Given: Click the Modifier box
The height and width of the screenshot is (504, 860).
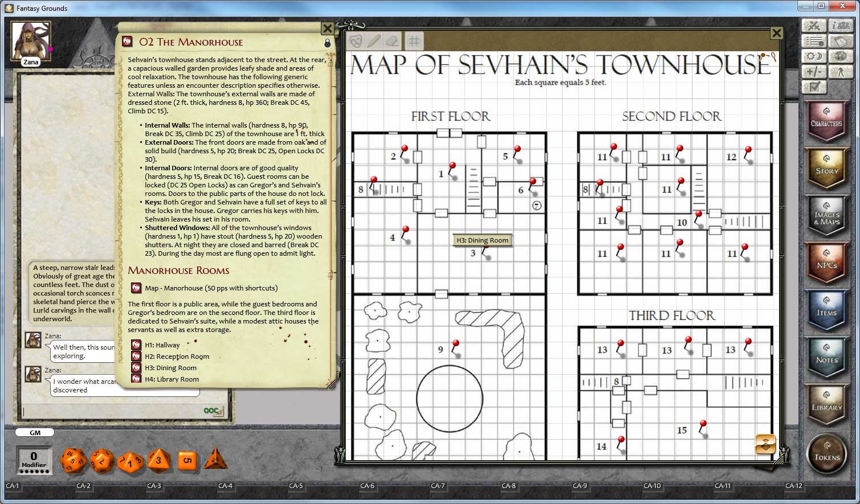Looking at the screenshot, I should click(34, 460).
